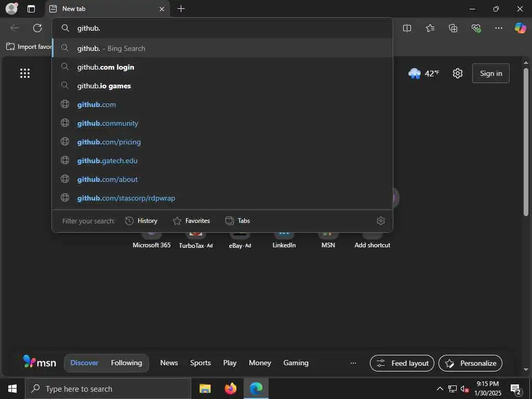532x399 pixels.
Task: Open TurboTax ad shortcut
Action: click(196, 240)
